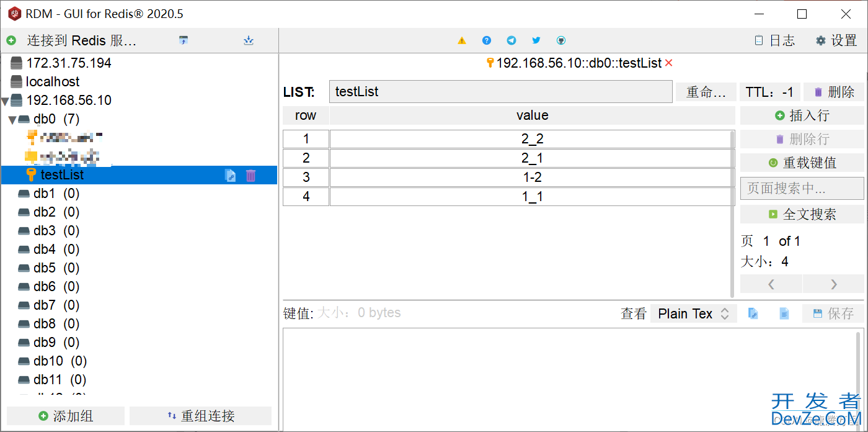The height and width of the screenshot is (432, 868).
Task: Select the localhost server connection
Action: click(x=53, y=82)
